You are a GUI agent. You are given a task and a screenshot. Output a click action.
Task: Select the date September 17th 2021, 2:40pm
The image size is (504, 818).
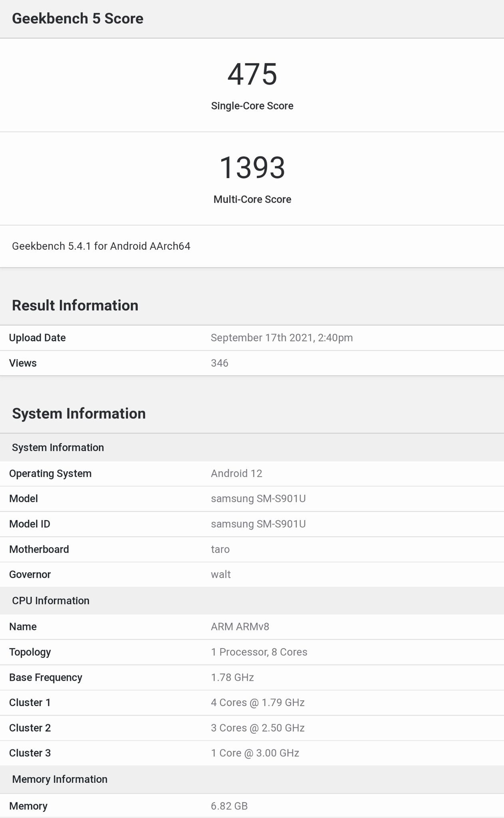tap(282, 338)
